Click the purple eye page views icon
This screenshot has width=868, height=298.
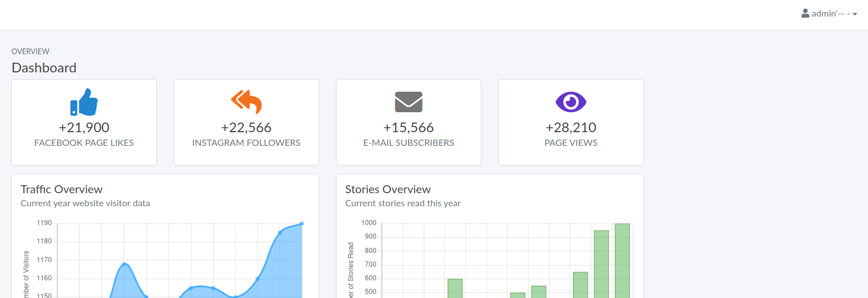(571, 102)
